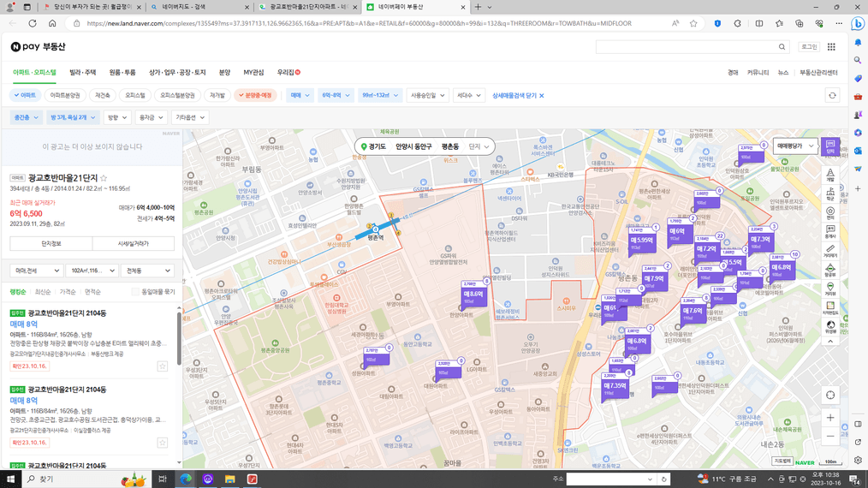Open the 전체동 building dropdown

(148, 271)
